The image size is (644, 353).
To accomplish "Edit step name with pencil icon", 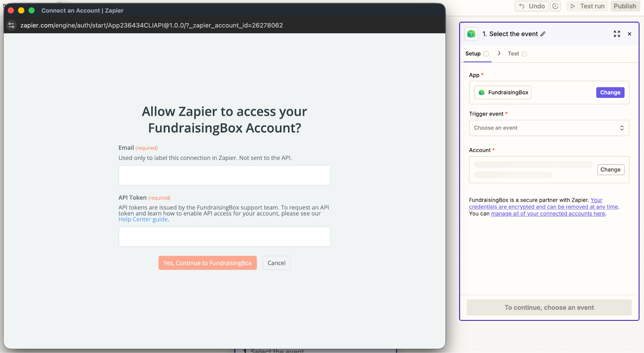I will tap(543, 34).
